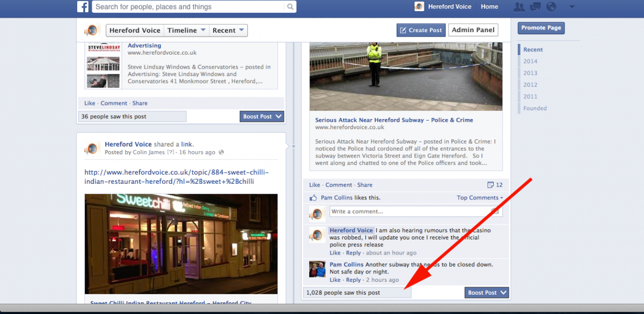Click camera icon in comment box
This screenshot has height=314, width=644.
click(x=495, y=212)
